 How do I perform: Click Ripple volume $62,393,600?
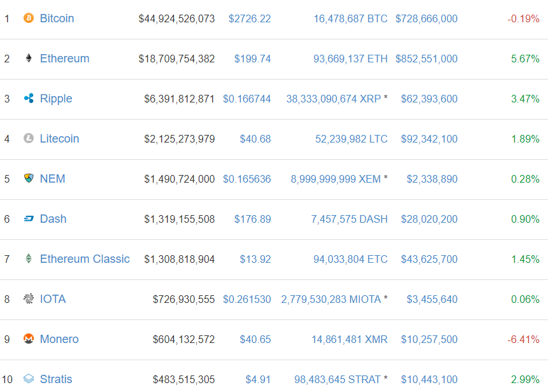[x=429, y=99]
